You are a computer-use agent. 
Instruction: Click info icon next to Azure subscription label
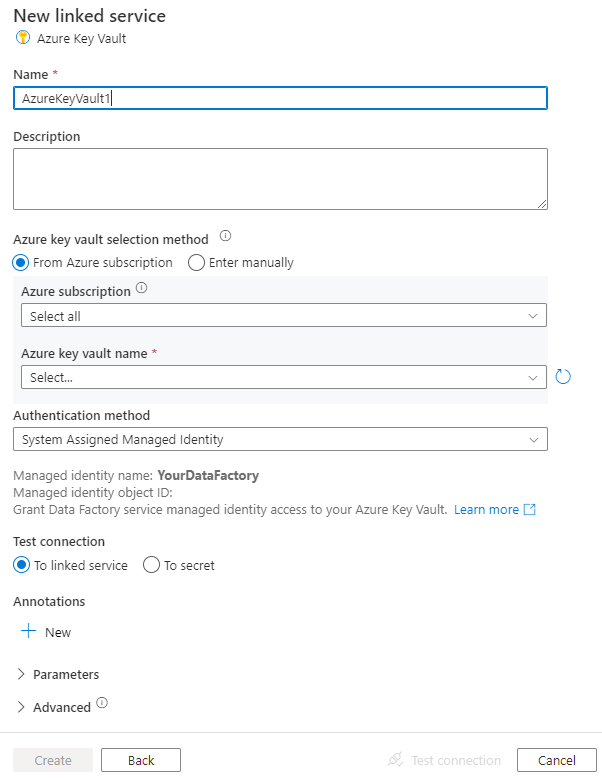tap(141, 289)
